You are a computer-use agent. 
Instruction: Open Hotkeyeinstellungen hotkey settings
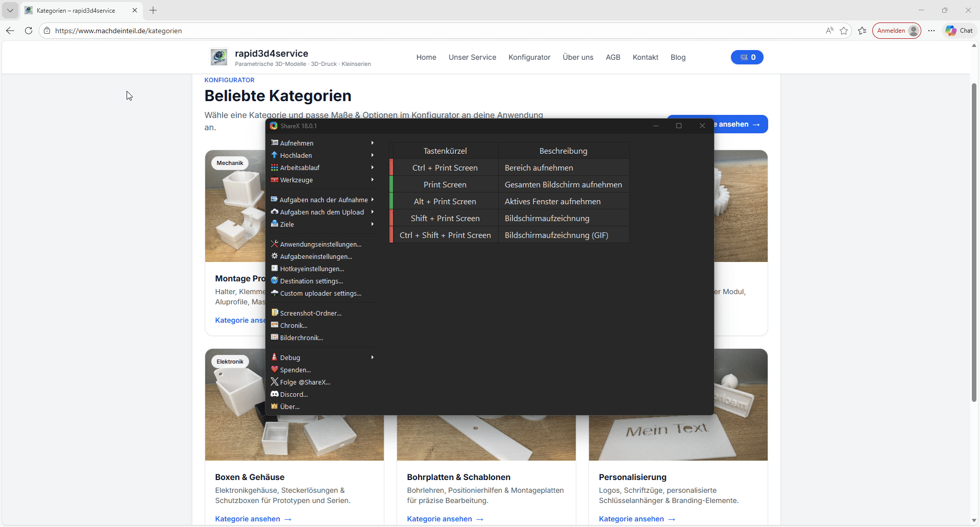(x=311, y=269)
